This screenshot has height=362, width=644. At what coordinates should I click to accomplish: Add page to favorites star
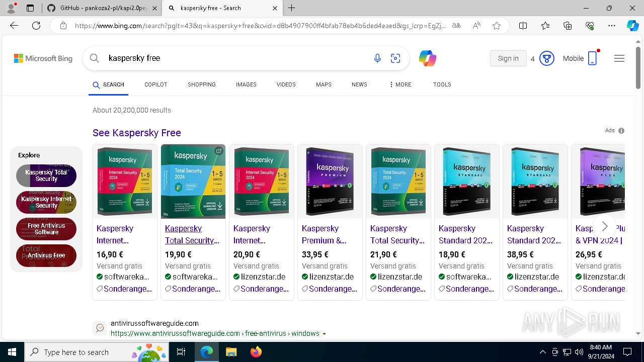tap(497, 26)
